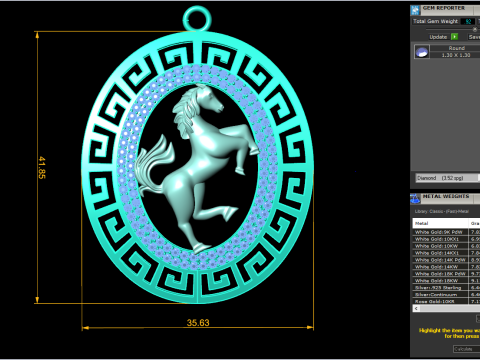
Task: Click the Total Gem Weight value field
Action: pos(468,21)
